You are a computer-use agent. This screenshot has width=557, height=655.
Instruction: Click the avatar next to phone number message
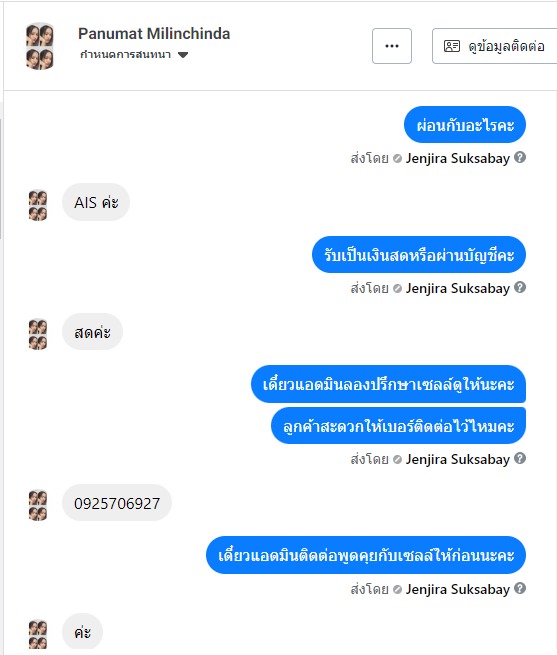tap(38, 505)
